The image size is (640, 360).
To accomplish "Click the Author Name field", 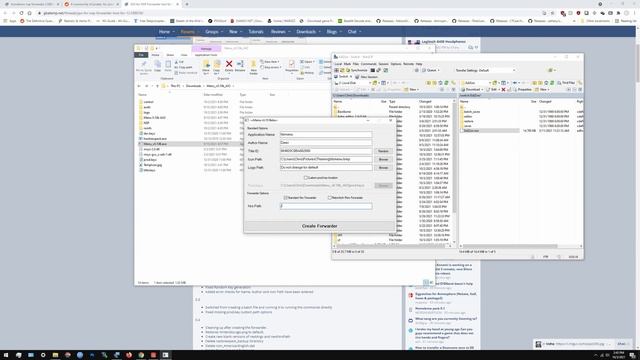I will 326,142.
